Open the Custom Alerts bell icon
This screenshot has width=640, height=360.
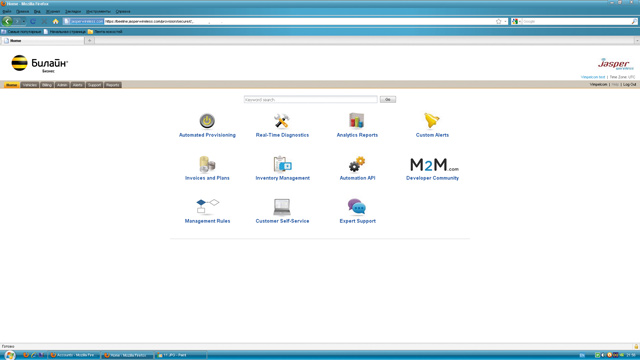(x=432, y=121)
